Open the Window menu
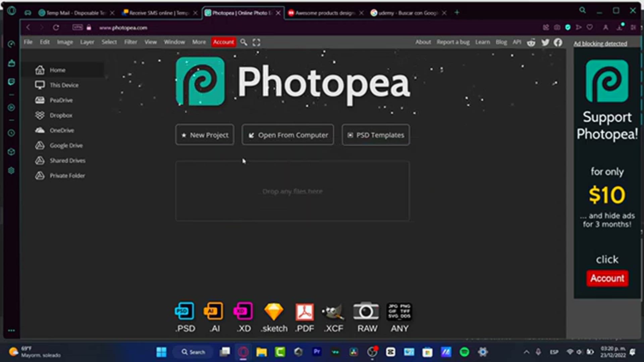644x362 pixels. (174, 42)
